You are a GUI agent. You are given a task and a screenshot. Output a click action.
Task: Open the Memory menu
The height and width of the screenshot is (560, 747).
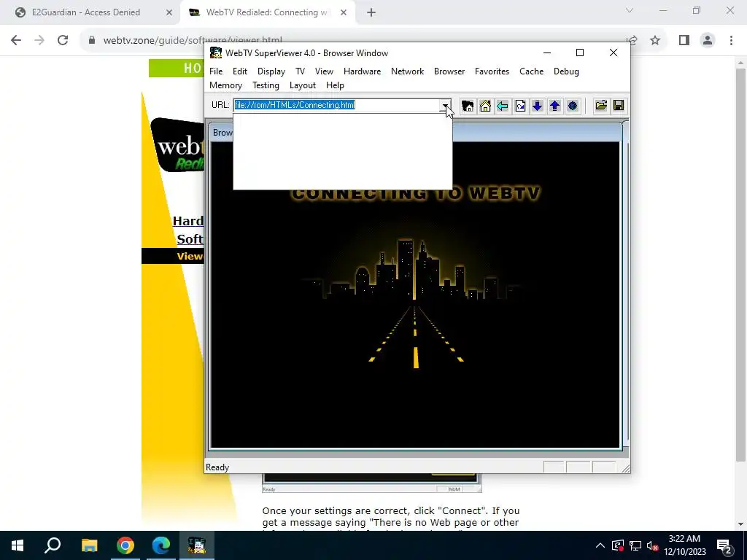click(226, 85)
